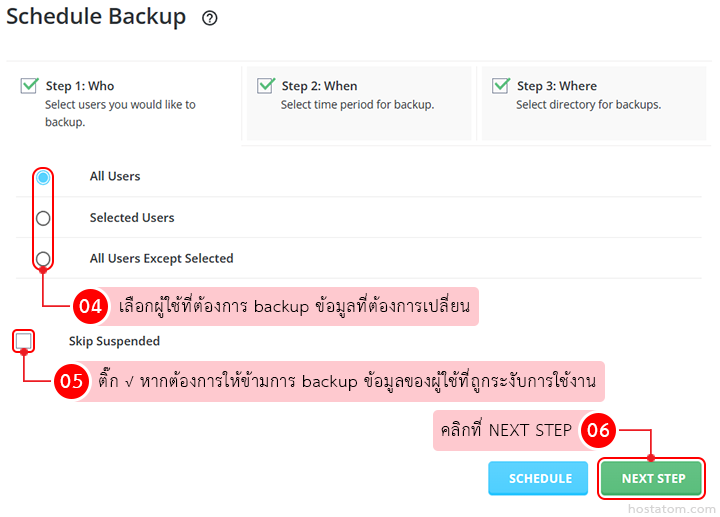Click the help question mark icon
Image resolution: width=720 pixels, height=517 pixels.
click(x=209, y=18)
